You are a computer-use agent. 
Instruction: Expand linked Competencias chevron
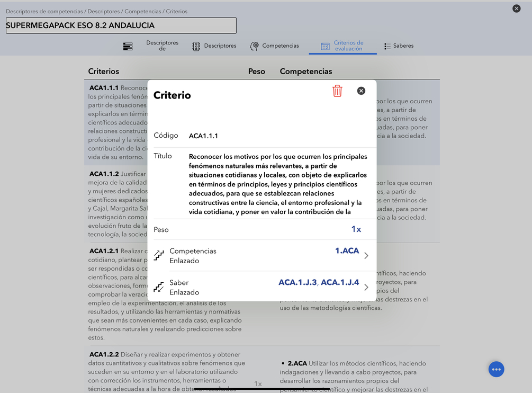click(366, 255)
